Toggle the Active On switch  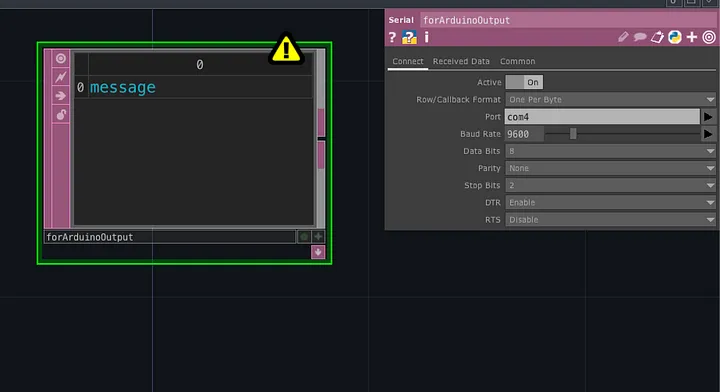pos(524,82)
